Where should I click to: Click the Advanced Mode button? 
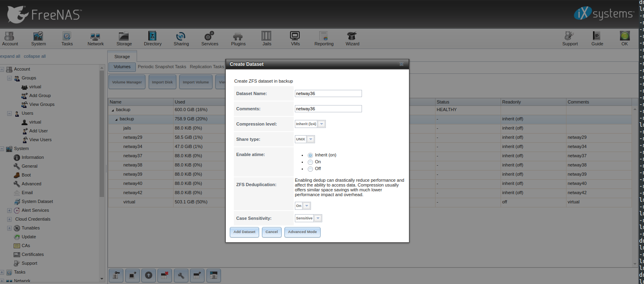pyautogui.click(x=302, y=232)
